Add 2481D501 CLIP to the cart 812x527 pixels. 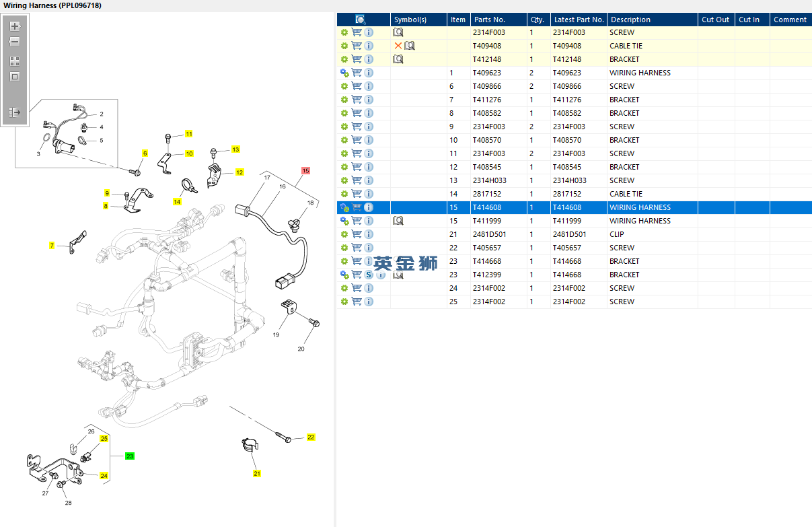click(357, 234)
